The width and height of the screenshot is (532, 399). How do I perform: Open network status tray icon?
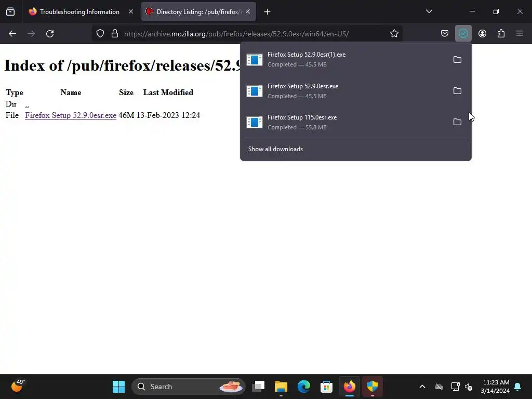coord(455,387)
